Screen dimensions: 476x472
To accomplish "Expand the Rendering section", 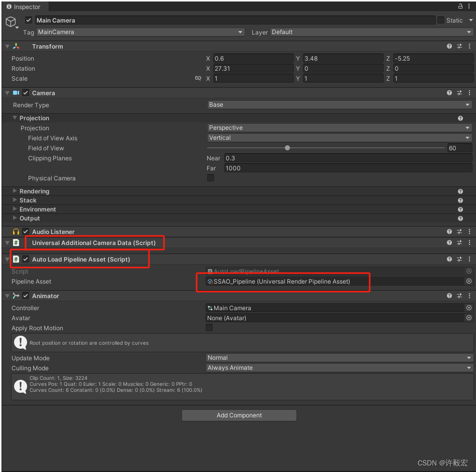I will pos(15,191).
